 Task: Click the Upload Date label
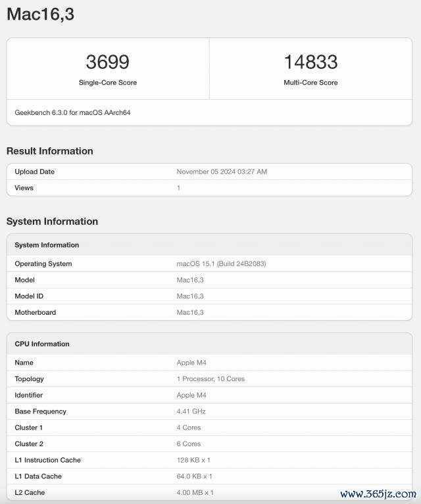pyautogui.click(x=34, y=172)
